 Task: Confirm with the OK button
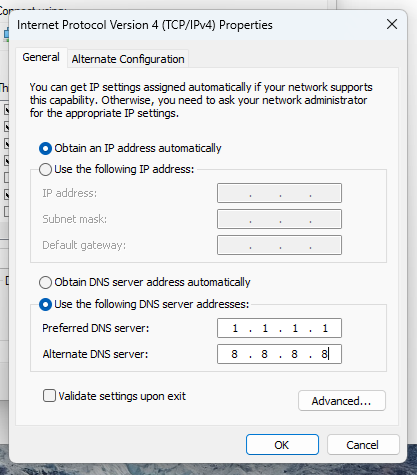[282, 445]
